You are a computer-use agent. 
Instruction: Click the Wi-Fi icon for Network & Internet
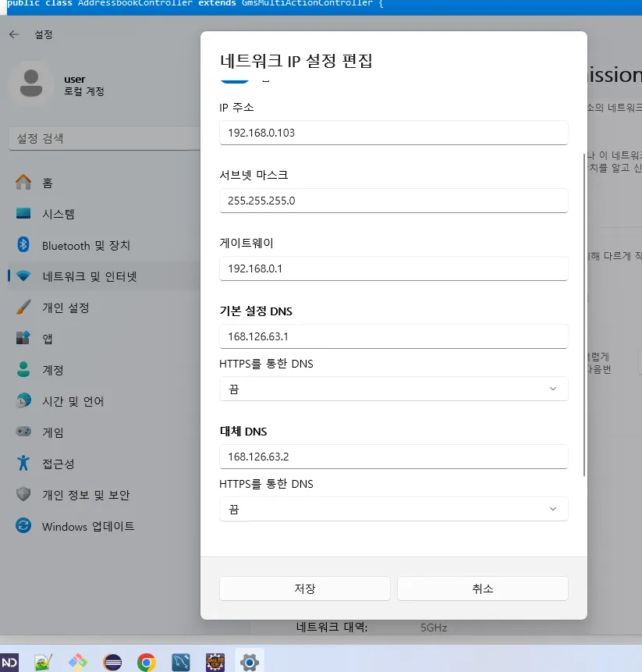tap(23, 276)
